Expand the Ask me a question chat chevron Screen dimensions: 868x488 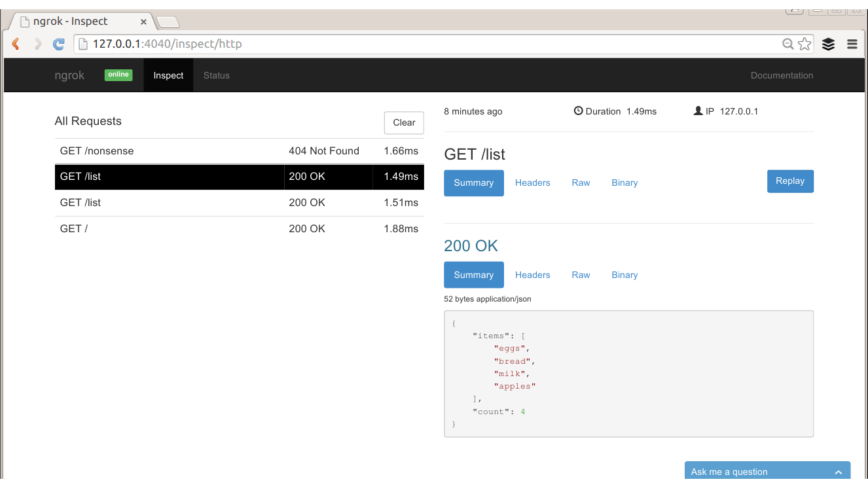[838, 472]
